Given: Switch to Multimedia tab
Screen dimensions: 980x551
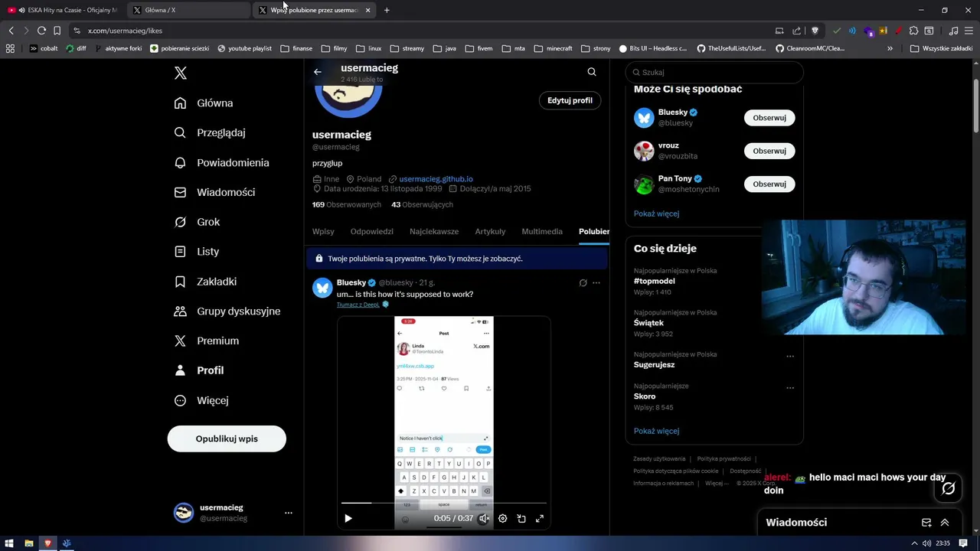Looking at the screenshot, I should (542, 231).
